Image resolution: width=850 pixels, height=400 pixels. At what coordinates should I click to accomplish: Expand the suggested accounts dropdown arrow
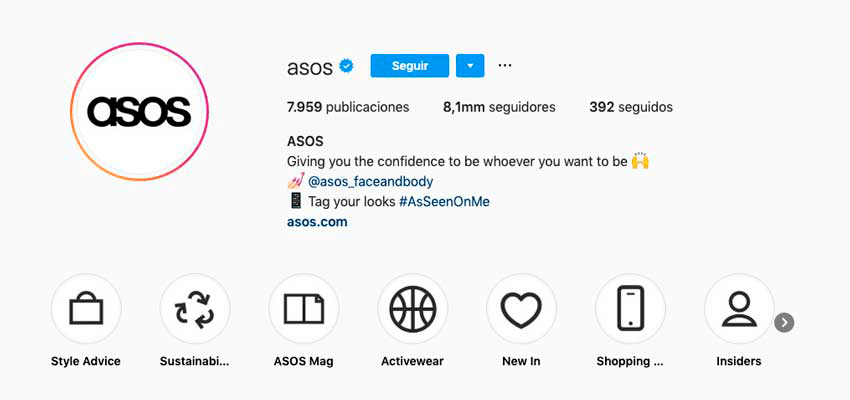(x=470, y=66)
